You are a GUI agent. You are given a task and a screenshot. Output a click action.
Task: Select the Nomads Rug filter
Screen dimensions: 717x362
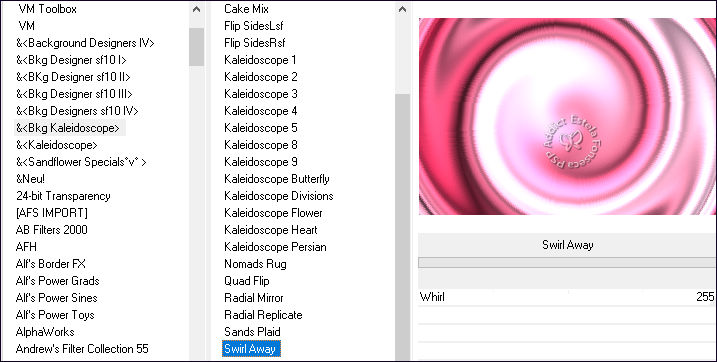coord(255,264)
